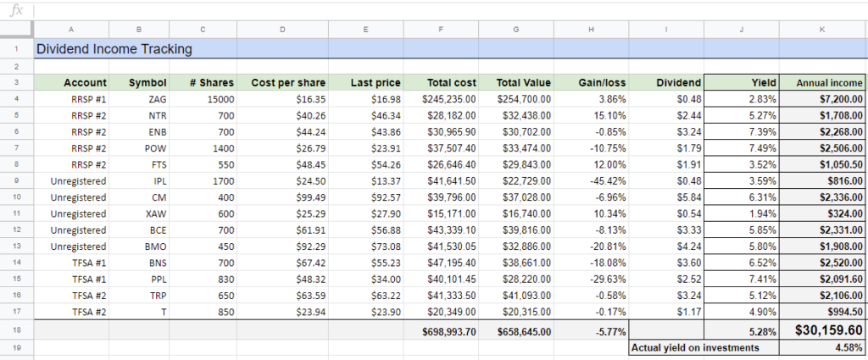This screenshot has width=868, height=360.
Task: Click the $16.35 cost per share cell
Action: pyautogui.click(x=282, y=100)
